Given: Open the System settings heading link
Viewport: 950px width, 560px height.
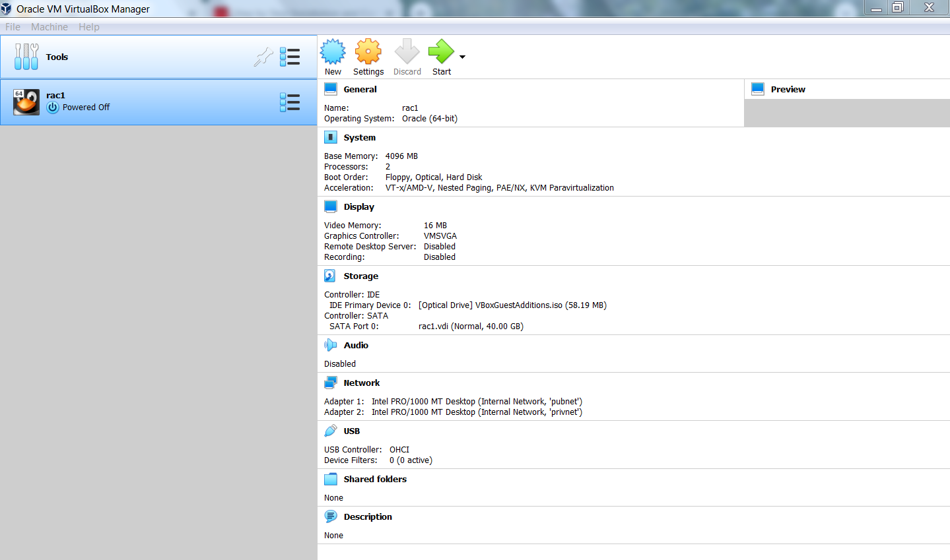Looking at the screenshot, I should [x=360, y=137].
